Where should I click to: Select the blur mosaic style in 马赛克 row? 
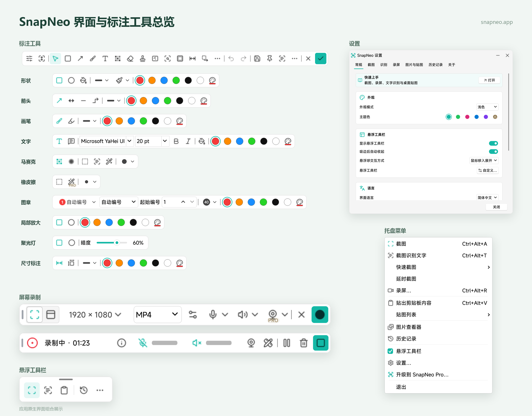click(71, 161)
